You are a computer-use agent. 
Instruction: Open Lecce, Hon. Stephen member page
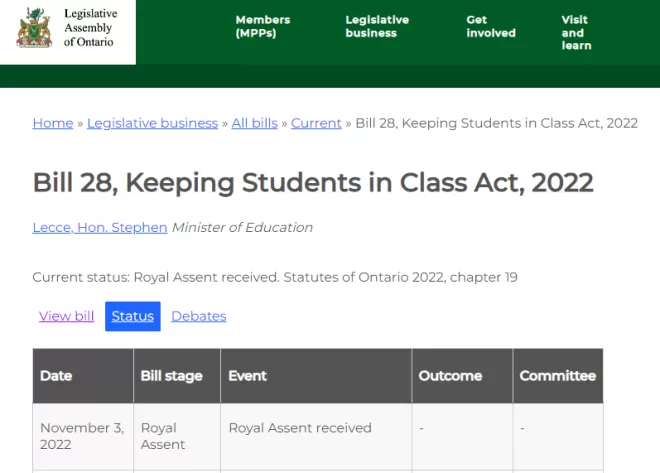[100, 227]
